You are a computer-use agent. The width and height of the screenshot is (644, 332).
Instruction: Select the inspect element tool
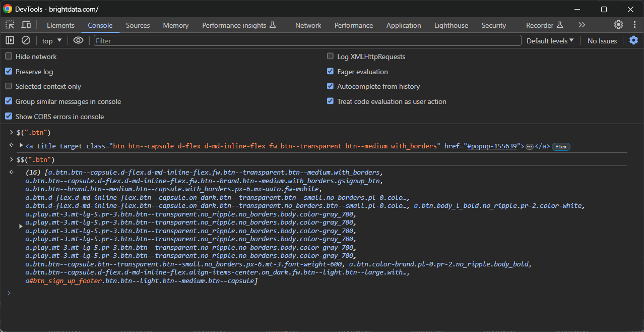[9, 25]
